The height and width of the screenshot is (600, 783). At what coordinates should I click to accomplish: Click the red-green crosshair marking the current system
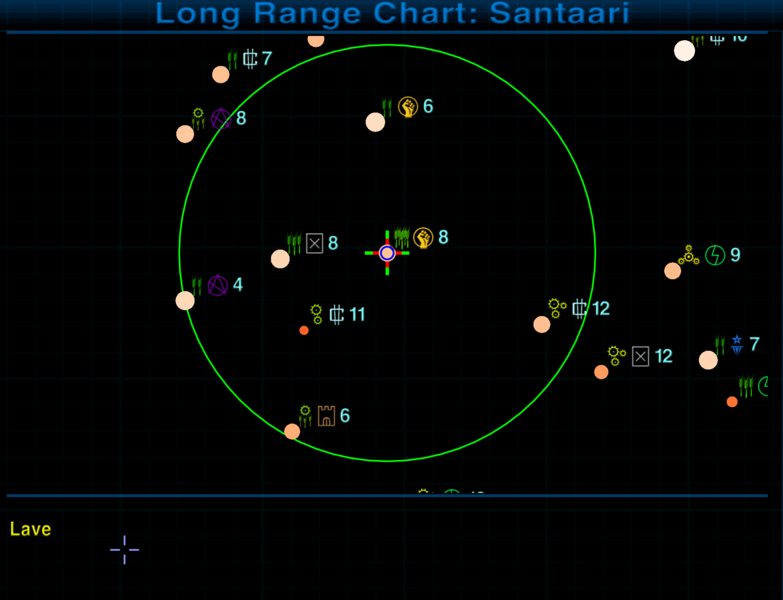point(387,253)
